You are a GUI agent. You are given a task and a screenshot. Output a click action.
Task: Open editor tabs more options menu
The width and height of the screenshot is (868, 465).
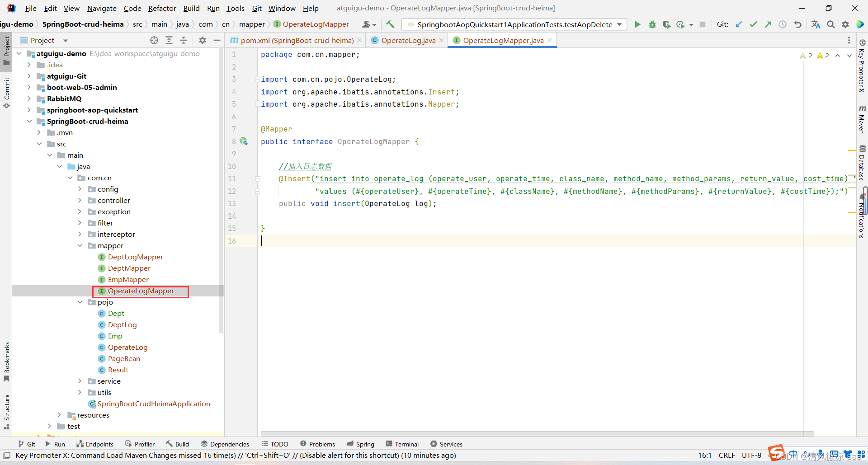tap(849, 40)
